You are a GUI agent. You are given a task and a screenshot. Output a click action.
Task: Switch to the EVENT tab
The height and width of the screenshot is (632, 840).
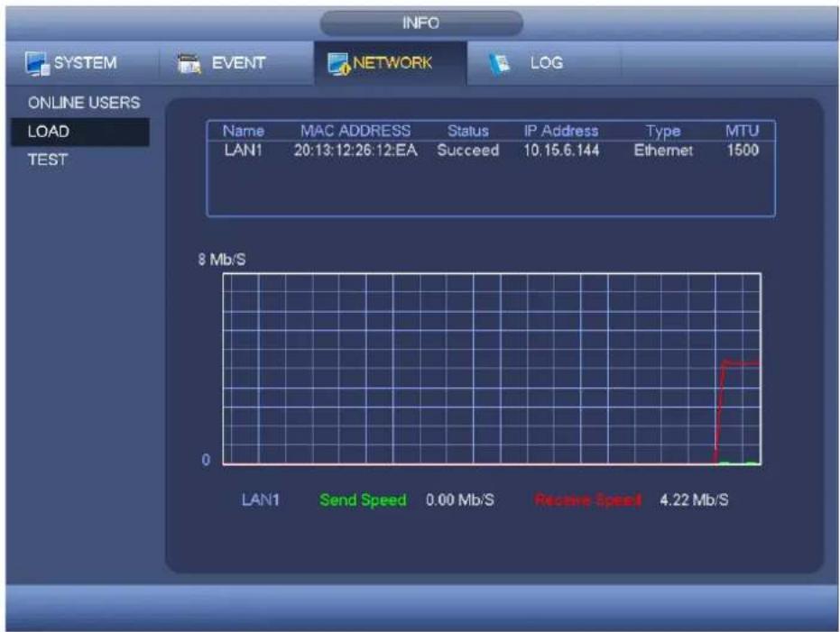(x=236, y=64)
